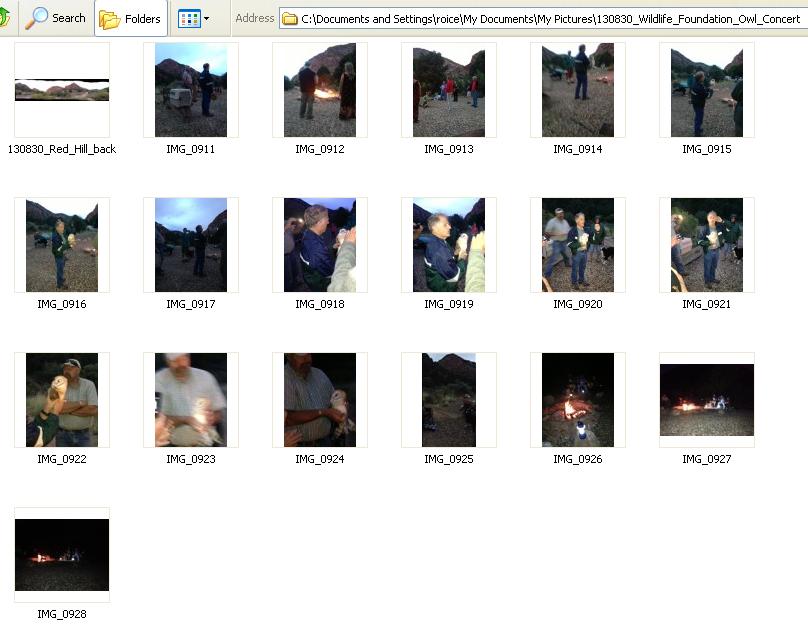This screenshot has height=638, width=808.
Task: Click the file name 130830_Red_Hill_back
Action: [62, 149]
